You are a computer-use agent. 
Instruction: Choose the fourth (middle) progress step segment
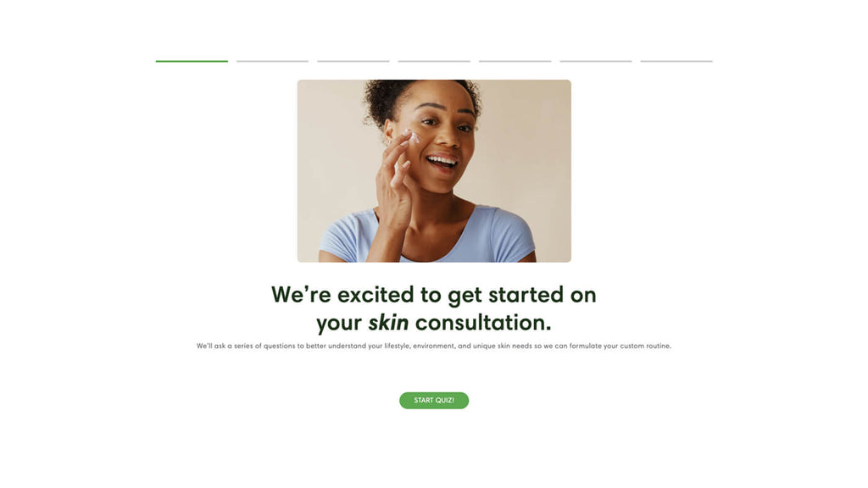(434, 61)
